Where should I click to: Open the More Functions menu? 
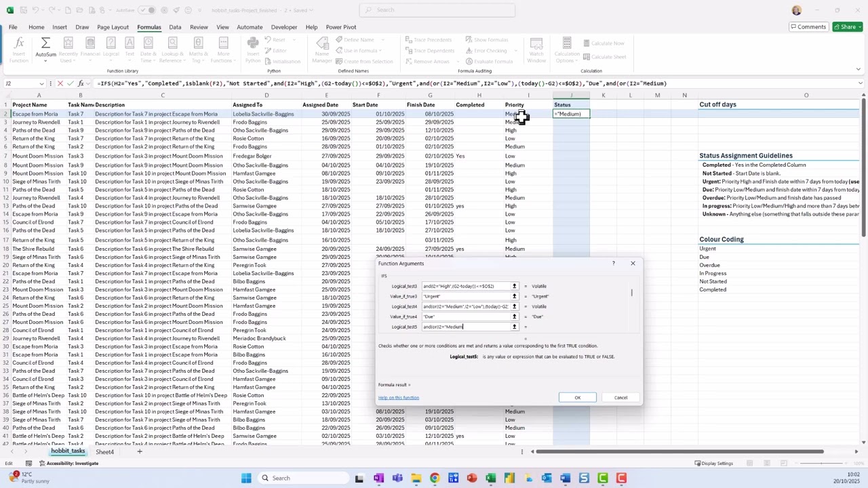click(223, 49)
